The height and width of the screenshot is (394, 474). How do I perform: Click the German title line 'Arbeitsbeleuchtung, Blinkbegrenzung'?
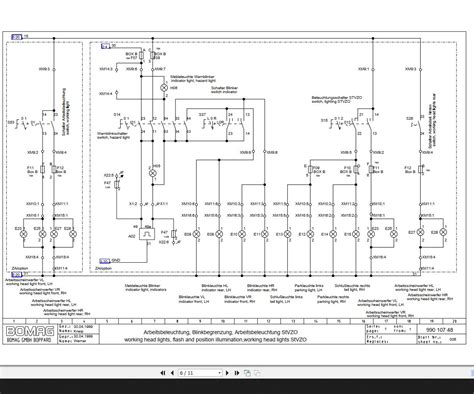pos(220,332)
